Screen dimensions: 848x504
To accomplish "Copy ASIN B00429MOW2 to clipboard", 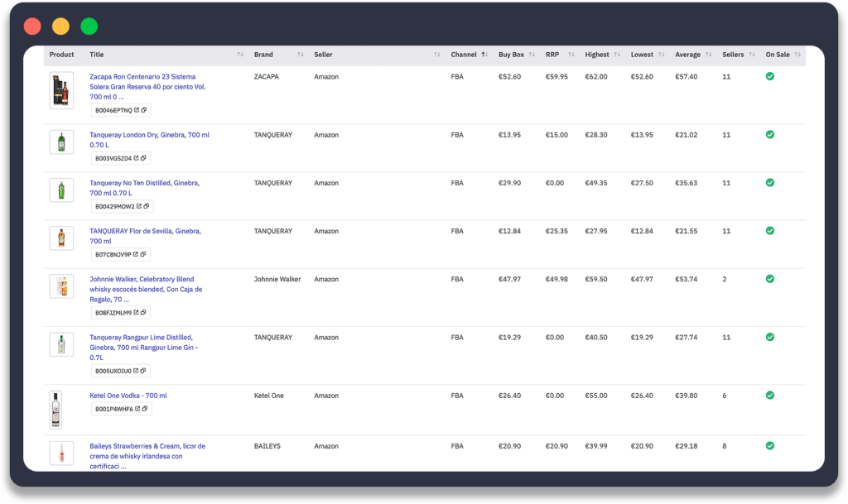I will [x=146, y=206].
